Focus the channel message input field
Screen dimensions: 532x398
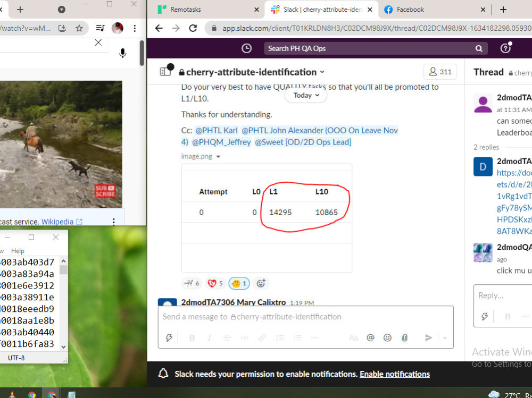click(x=305, y=317)
